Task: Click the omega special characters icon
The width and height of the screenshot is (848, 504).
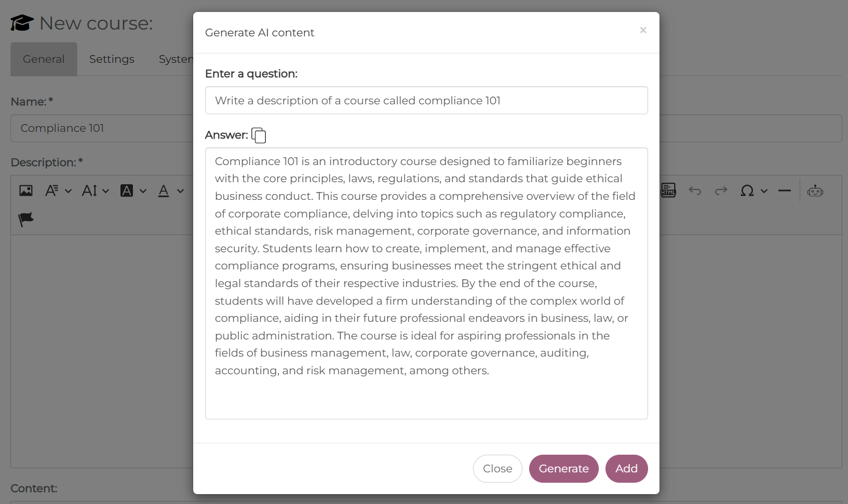Action: pyautogui.click(x=747, y=191)
